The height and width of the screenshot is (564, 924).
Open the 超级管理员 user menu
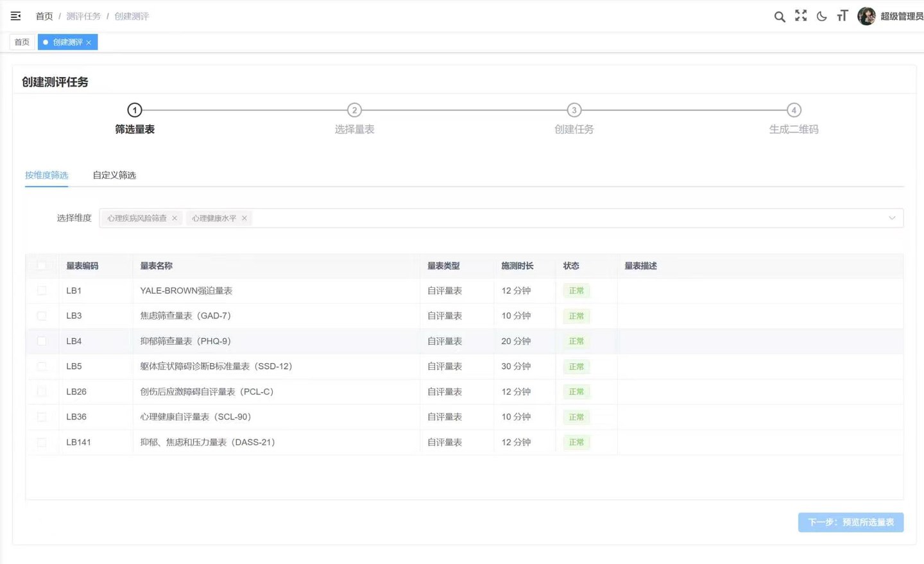click(902, 17)
